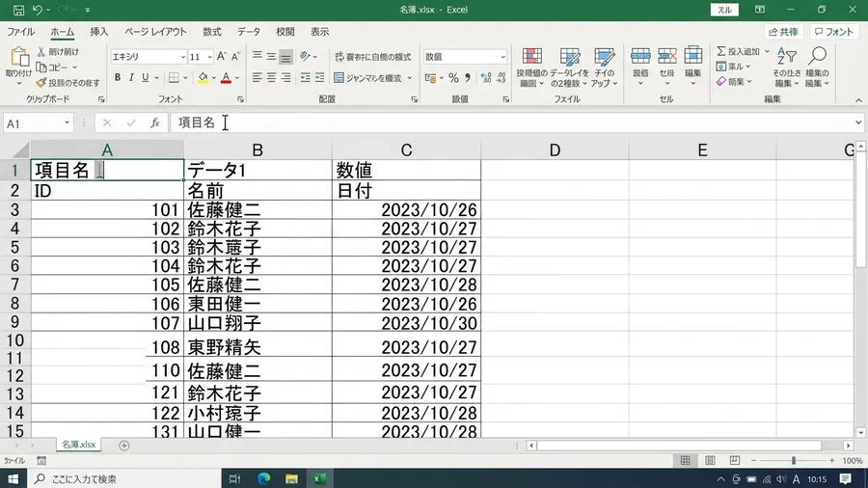This screenshot has height=488, width=868.
Task: Toggle Bold formatting
Action: point(118,77)
